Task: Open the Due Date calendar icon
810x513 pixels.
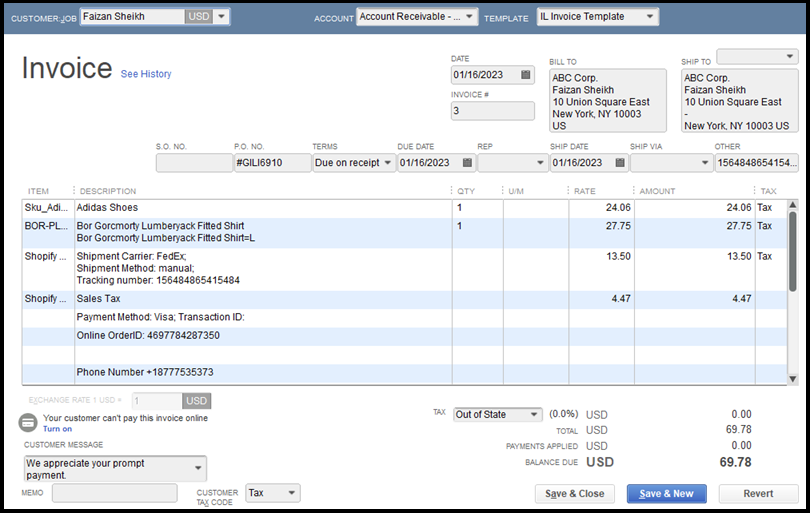Action: pyautogui.click(x=467, y=163)
